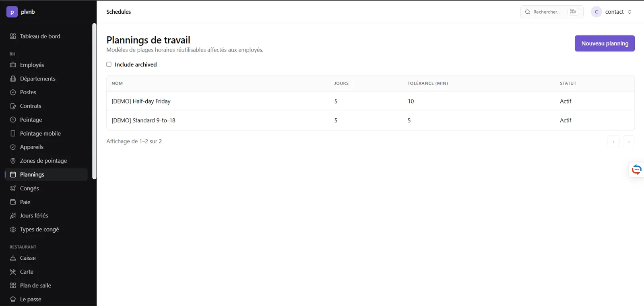Click the STATUT column header

[568, 83]
